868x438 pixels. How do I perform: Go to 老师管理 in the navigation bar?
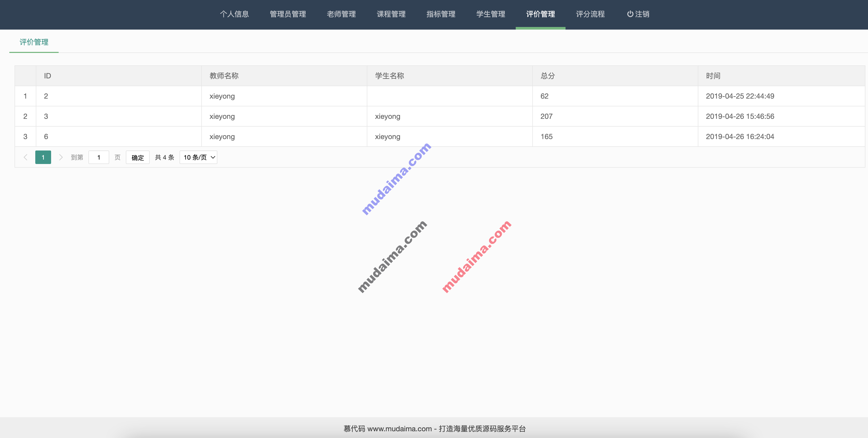(x=341, y=14)
